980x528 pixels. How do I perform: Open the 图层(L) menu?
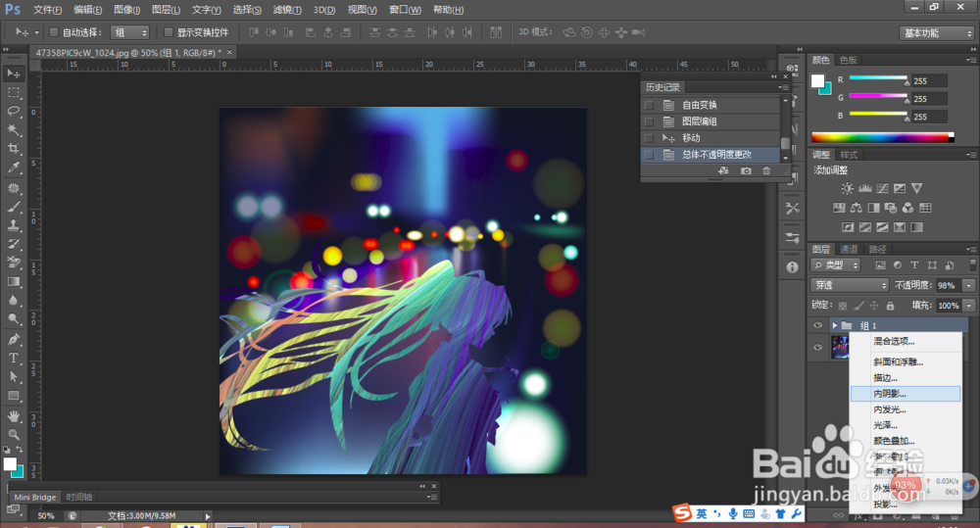[x=166, y=10]
